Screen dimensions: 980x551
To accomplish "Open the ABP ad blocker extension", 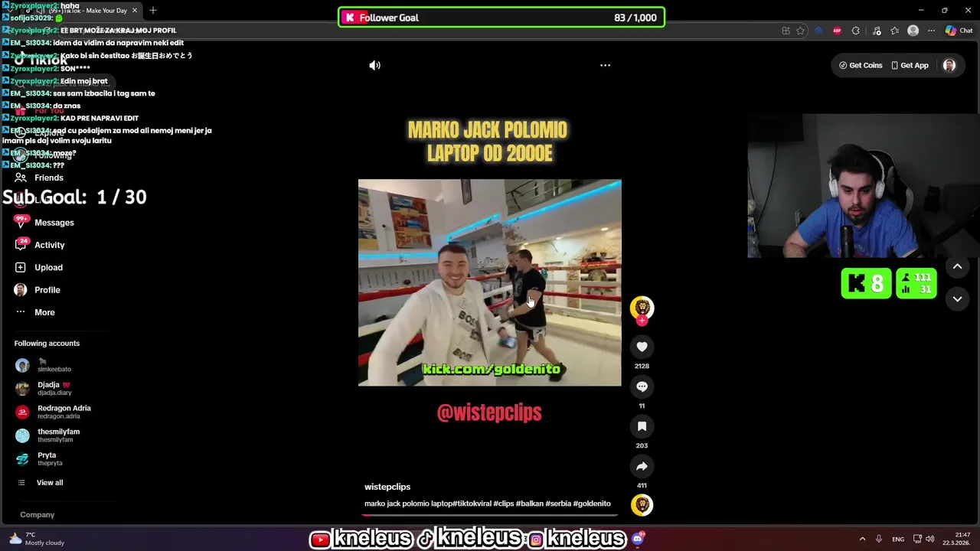I will click(x=837, y=31).
